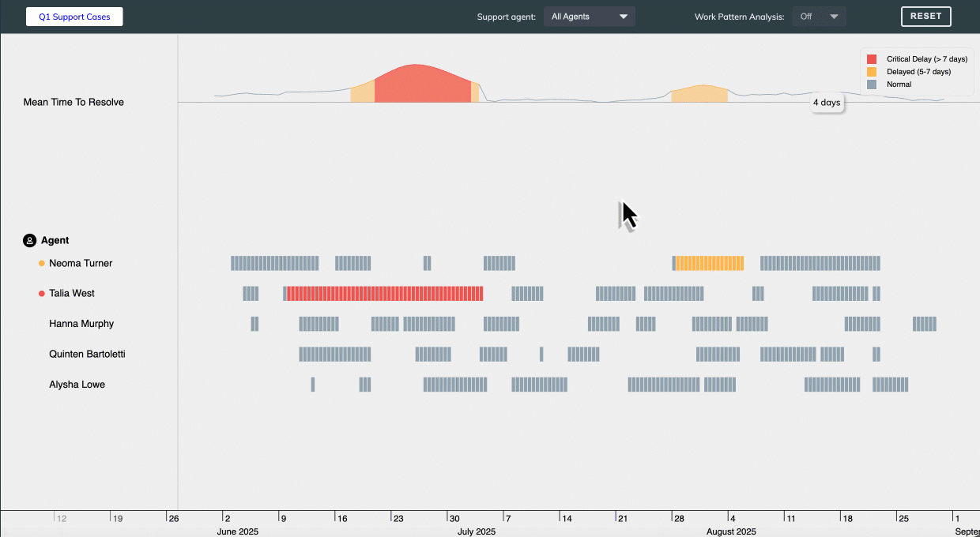
Task: Click the 4 days tooltip badge
Action: click(x=827, y=102)
